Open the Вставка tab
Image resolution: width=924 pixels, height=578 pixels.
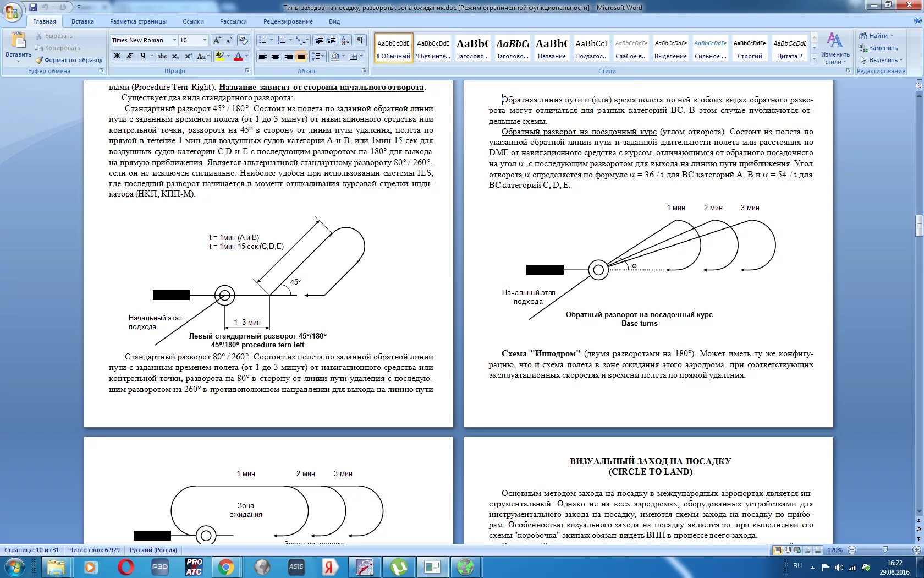(82, 21)
